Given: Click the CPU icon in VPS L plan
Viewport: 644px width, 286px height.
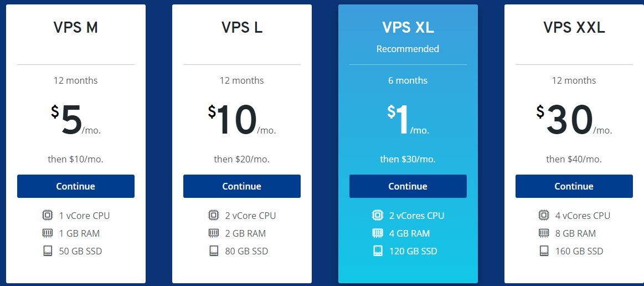Looking at the screenshot, I should click(214, 215).
